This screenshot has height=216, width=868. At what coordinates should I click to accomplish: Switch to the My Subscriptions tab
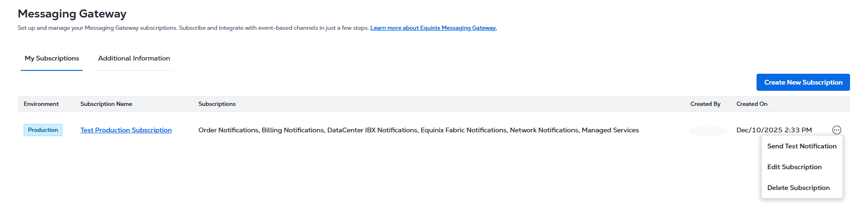pyautogui.click(x=52, y=58)
